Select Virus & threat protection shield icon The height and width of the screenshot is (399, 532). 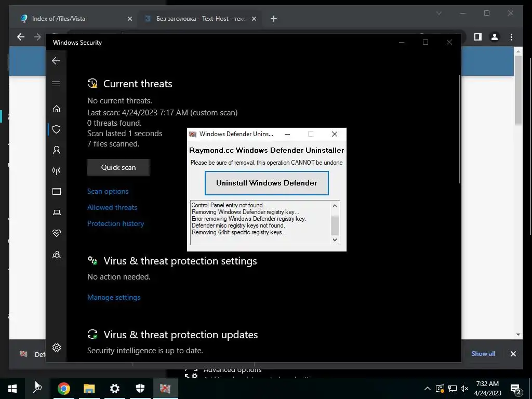tap(56, 129)
